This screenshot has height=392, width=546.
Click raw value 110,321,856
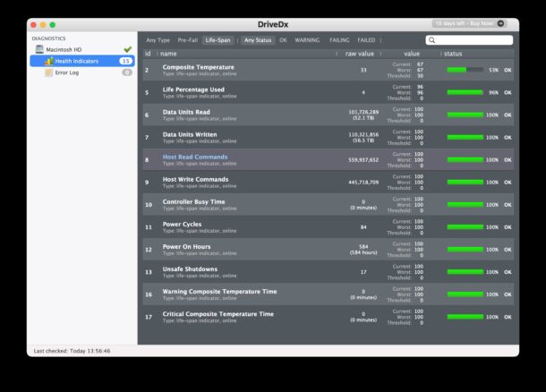click(363, 134)
